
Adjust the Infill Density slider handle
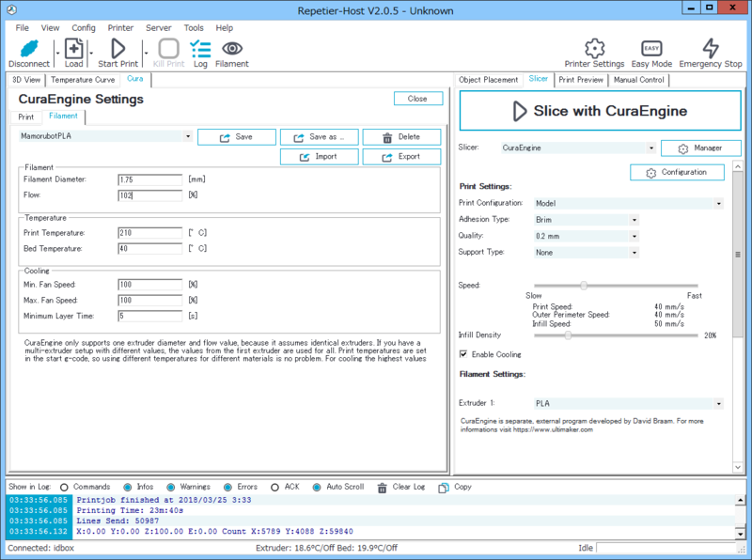(568, 335)
